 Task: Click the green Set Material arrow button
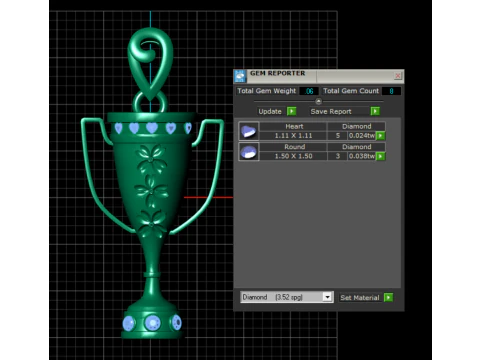tap(388, 297)
